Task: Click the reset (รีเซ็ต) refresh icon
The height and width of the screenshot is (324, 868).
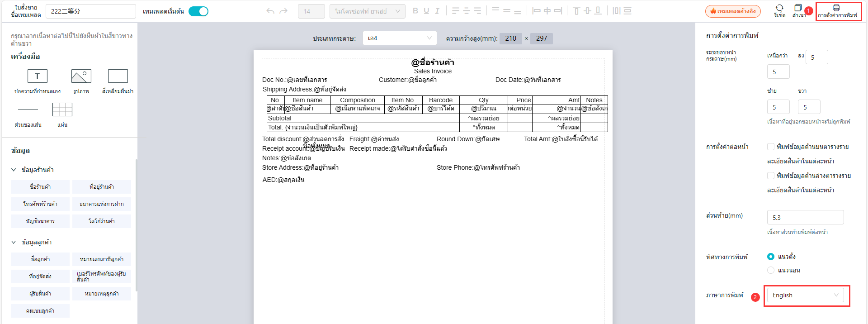Action: [779, 8]
